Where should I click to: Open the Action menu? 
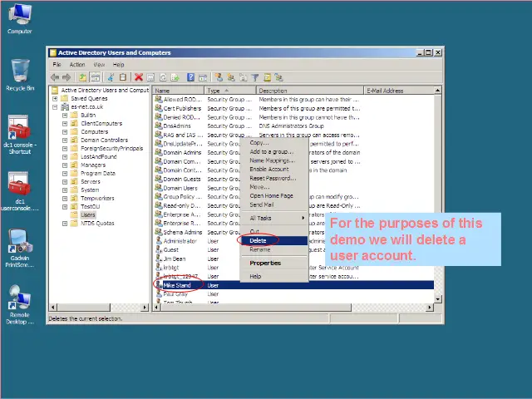[x=77, y=65]
